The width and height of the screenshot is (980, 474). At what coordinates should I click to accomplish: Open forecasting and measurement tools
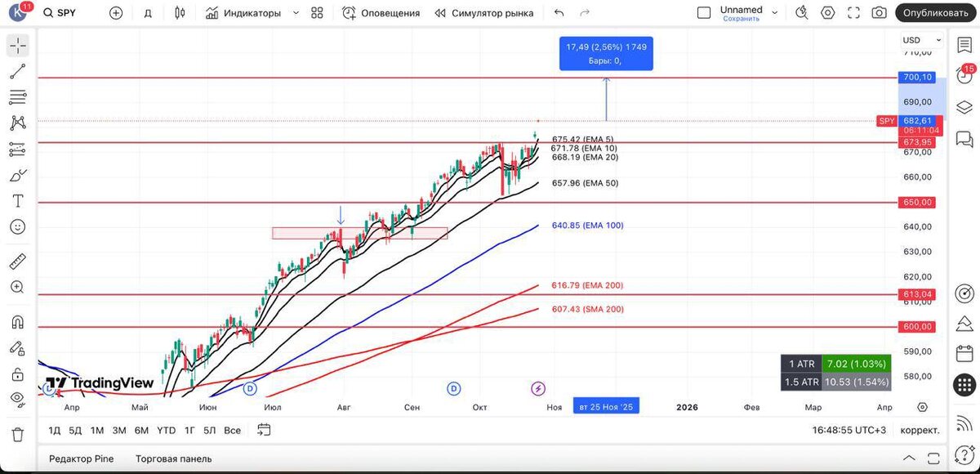click(18, 150)
